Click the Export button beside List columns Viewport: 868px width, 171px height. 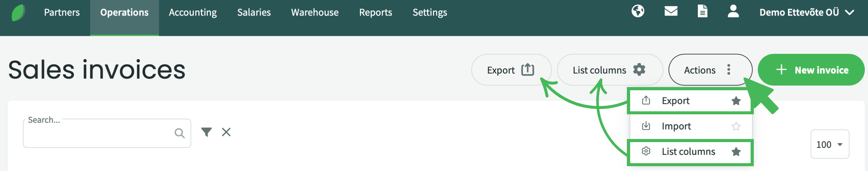point(511,70)
